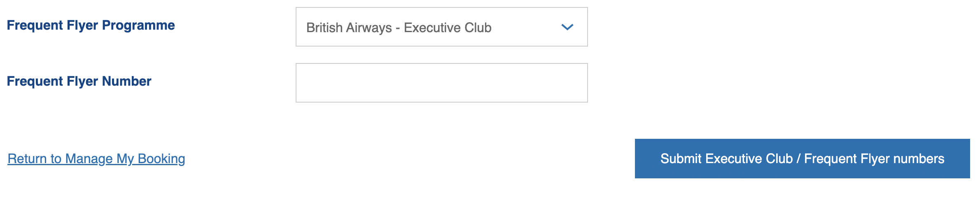
Task: Click the "Frequent Flyer Number" label
Action: point(79,81)
